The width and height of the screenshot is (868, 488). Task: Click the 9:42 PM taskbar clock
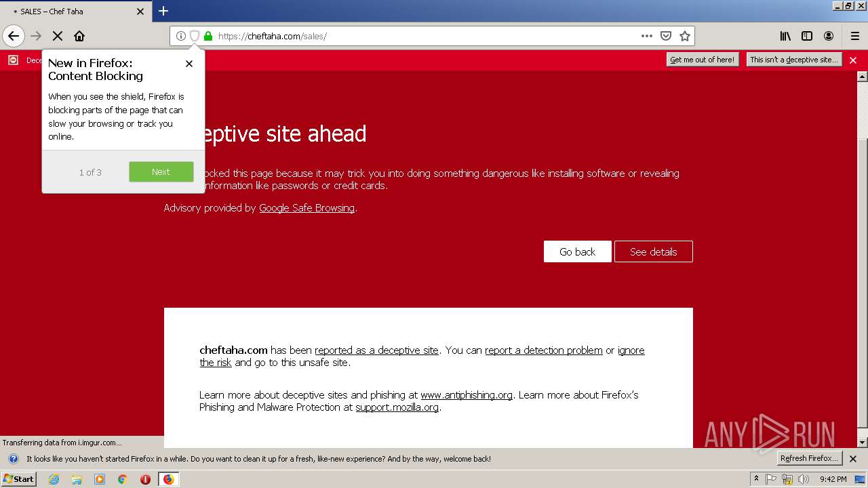tap(833, 479)
